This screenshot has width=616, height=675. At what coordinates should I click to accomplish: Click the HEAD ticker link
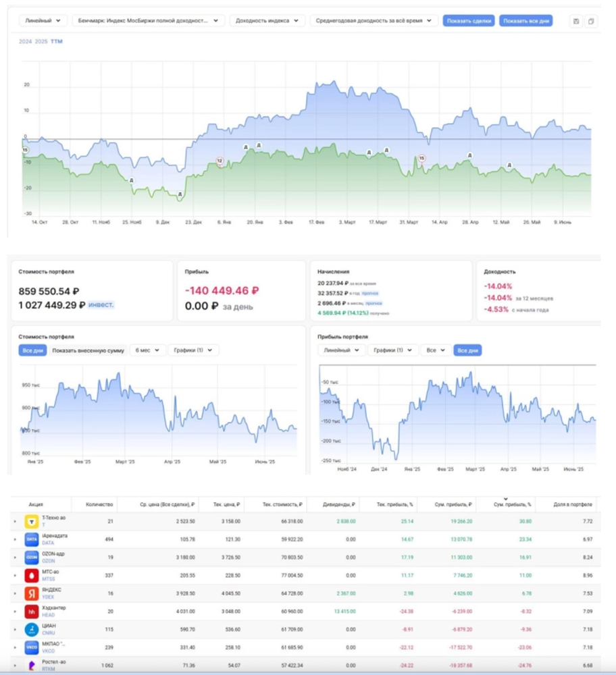pos(48,615)
